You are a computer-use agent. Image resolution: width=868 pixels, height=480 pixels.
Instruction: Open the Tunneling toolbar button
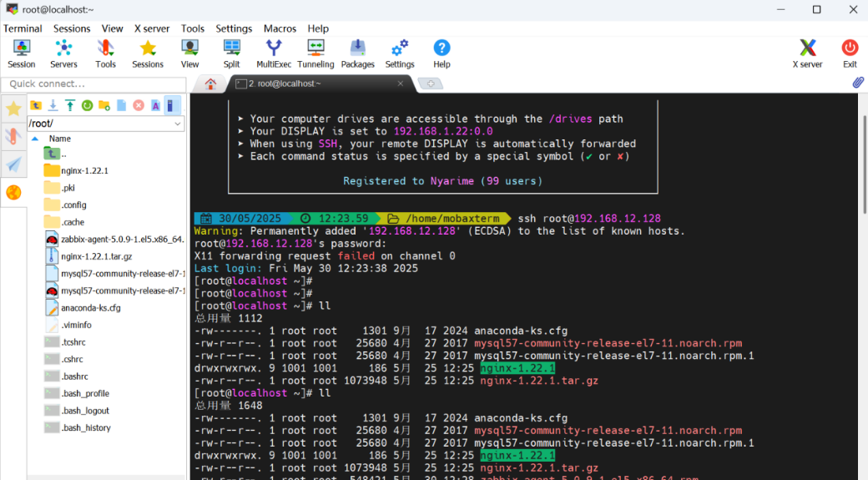(x=315, y=54)
